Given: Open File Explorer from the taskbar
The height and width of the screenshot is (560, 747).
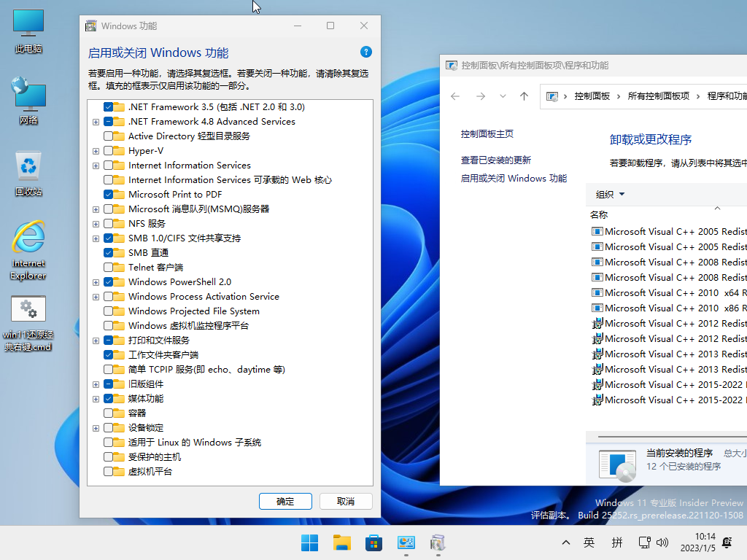Looking at the screenshot, I should click(x=341, y=542).
